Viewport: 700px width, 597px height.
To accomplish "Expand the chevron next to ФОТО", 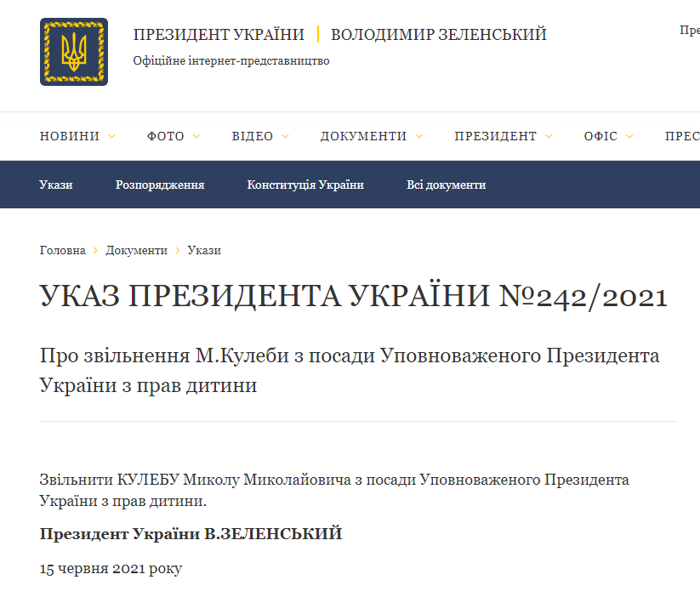I will tap(196, 136).
